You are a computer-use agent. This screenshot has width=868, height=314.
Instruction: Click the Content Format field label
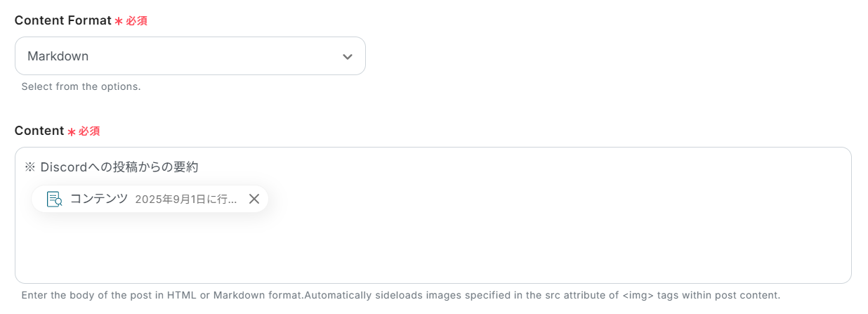point(63,20)
